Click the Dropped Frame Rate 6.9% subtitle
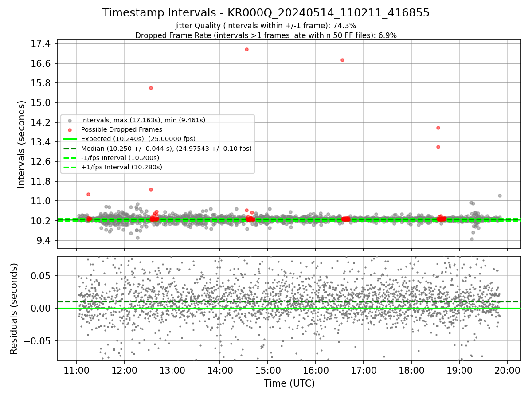The width and height of the screenshot is (532, 399). pyautogui.click(x=266, y=35)
